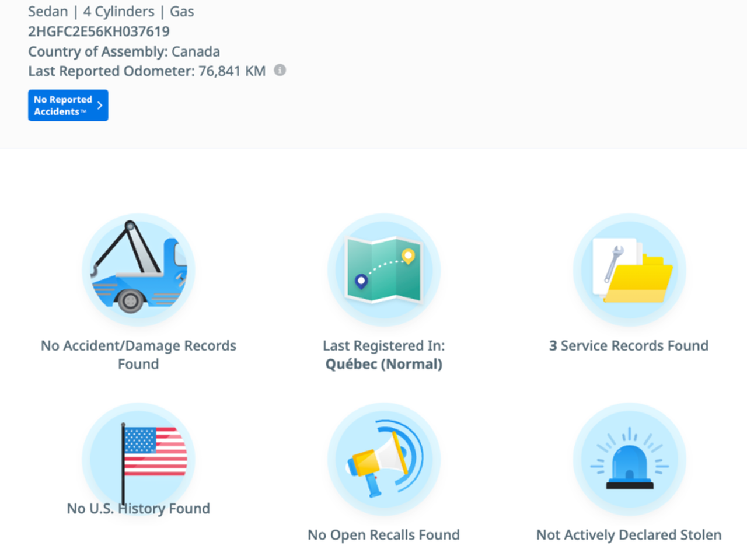Open the 3 Service Records Found label
Image resolution: width=747 pixels, height=560 pixels.
tap(629, 346)
